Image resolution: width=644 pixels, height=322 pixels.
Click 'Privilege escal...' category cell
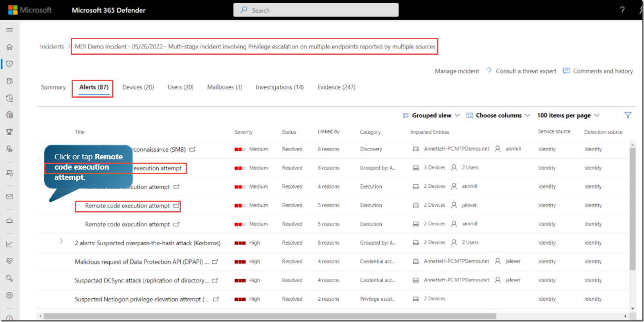pos(378,299)
